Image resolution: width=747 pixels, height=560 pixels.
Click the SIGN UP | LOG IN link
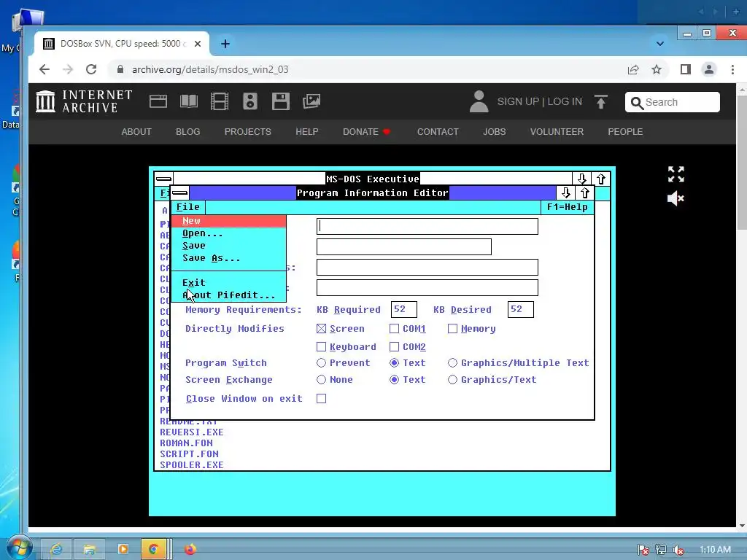click(x=539, y=101)
